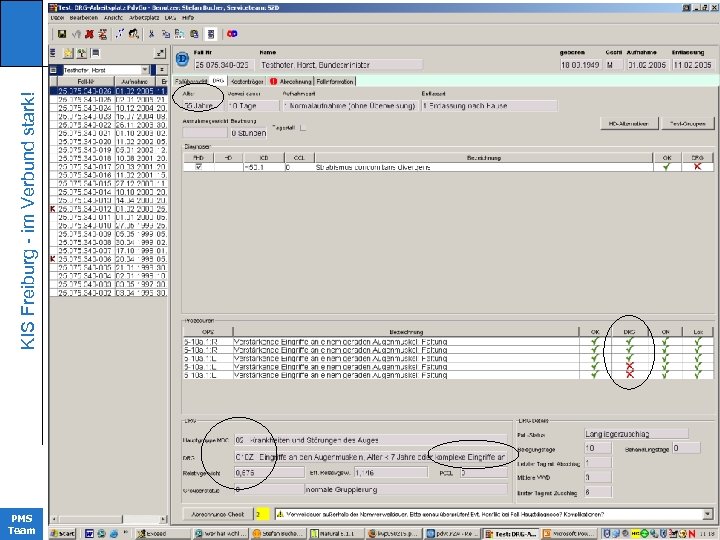Click the Name field Testhofer, Horst
Screen dimensions: 720x540
[x=341, y=65]
